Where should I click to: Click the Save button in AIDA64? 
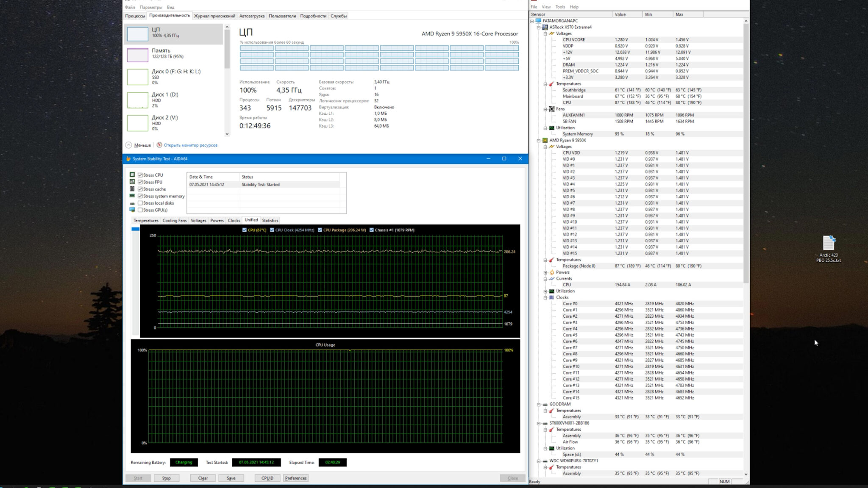pyautogui.click(x=231, y=478)
